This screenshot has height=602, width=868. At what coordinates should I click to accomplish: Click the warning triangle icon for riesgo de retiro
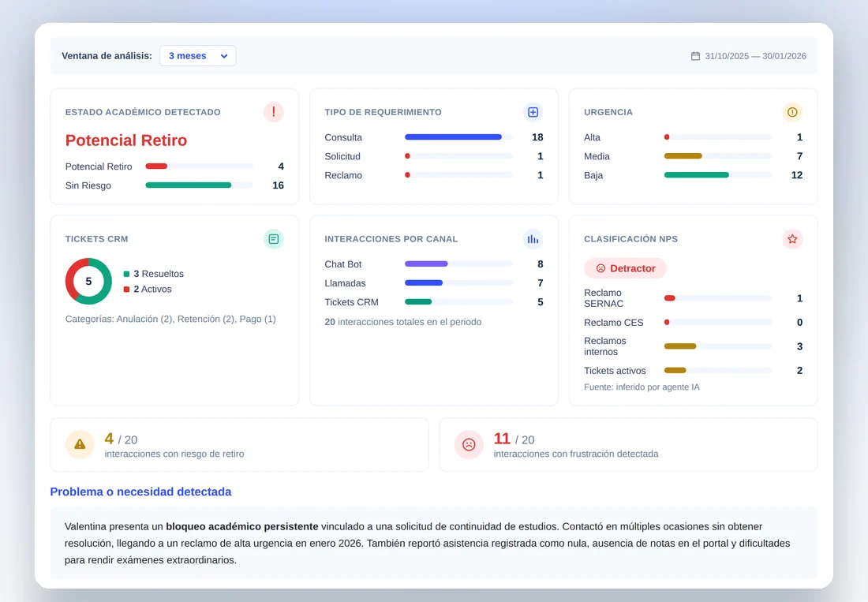point(80,444)
